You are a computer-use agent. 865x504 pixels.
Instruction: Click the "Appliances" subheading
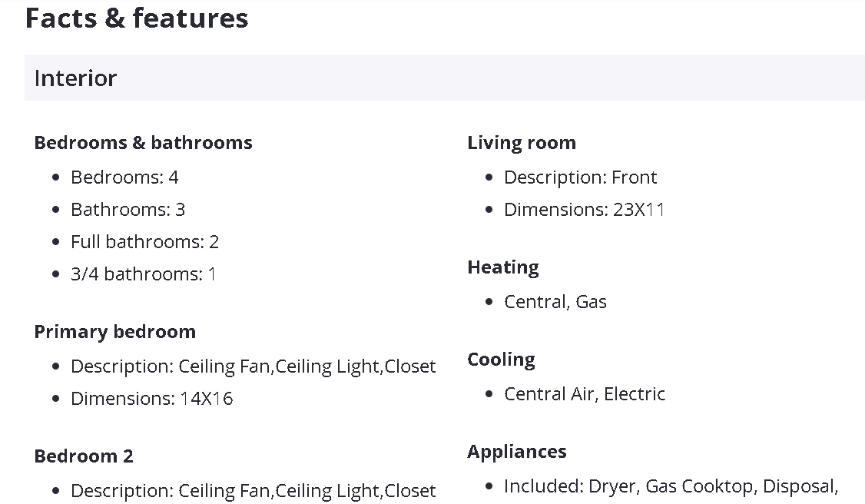[516, 452]
